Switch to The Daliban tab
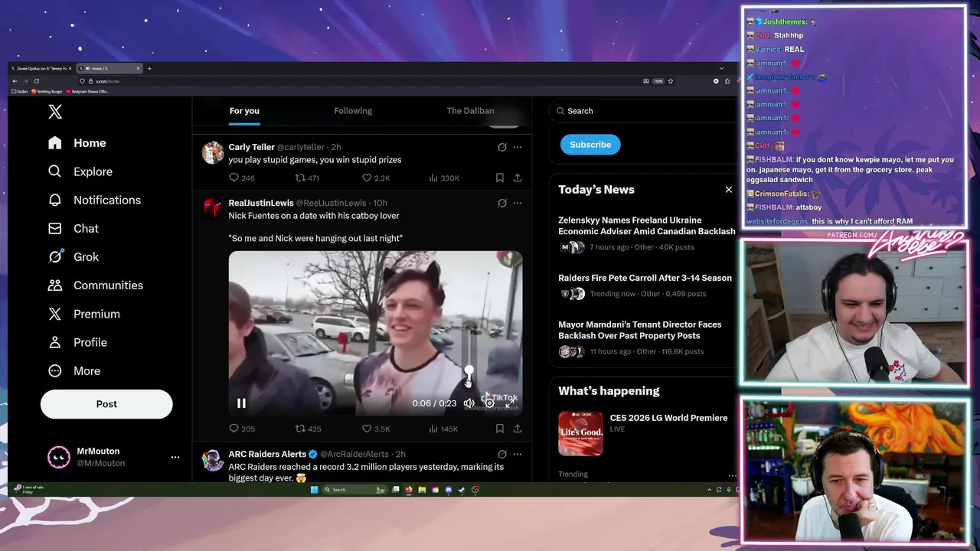 [470, 111]
